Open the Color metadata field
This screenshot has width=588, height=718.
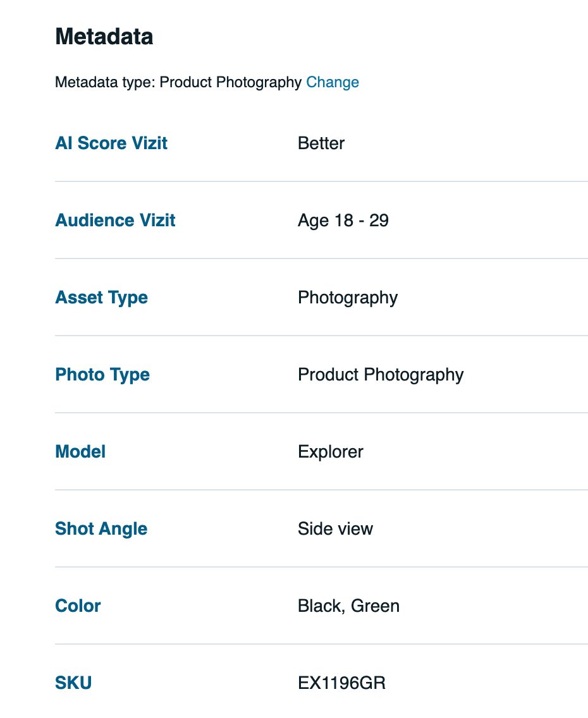click(77, 605)
